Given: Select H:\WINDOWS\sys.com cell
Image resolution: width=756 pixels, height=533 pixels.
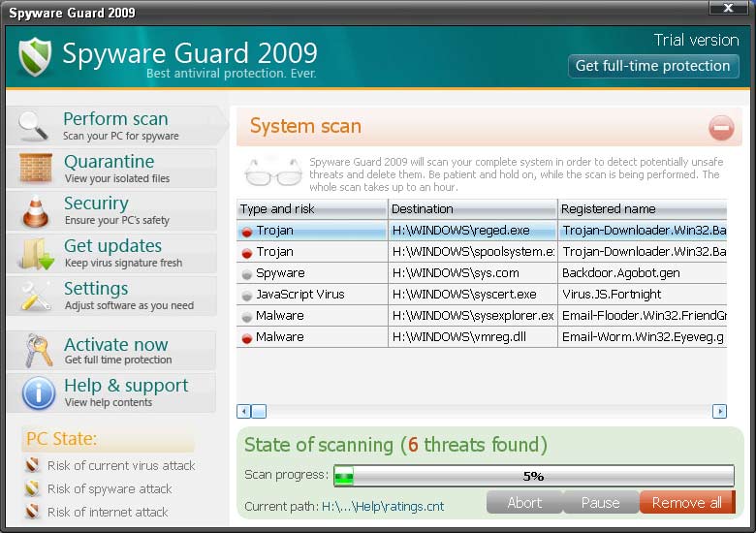Looking at the screenshot, I should [x=473, y=272].
